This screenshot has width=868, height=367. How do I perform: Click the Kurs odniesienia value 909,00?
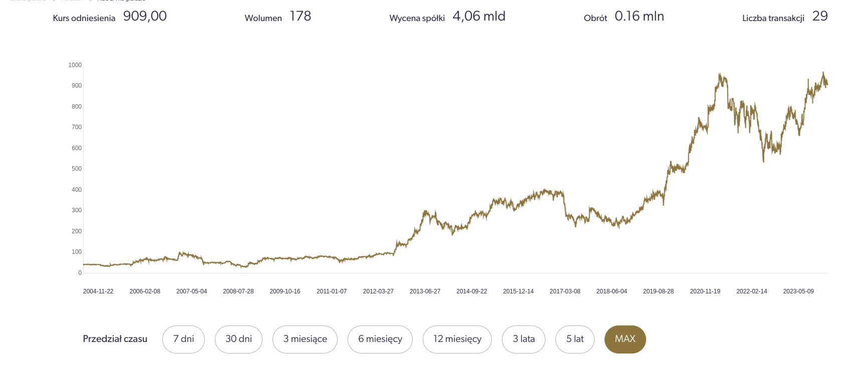click(145, 16)
